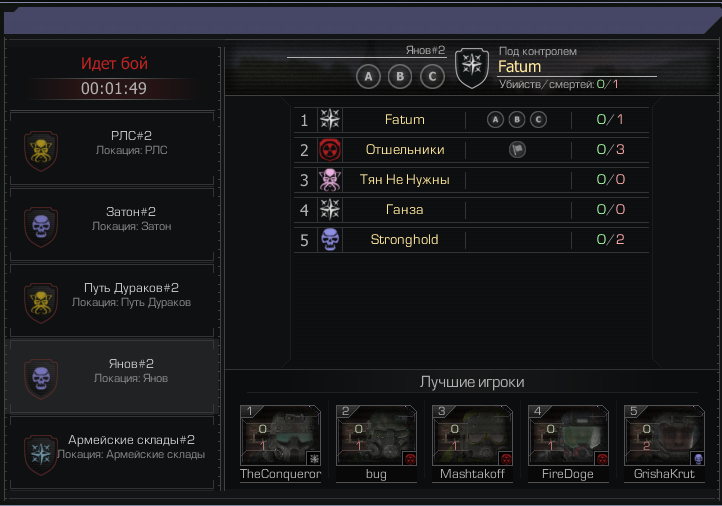Open the Путь Дураков#2 battle entry

pos(112,300)
